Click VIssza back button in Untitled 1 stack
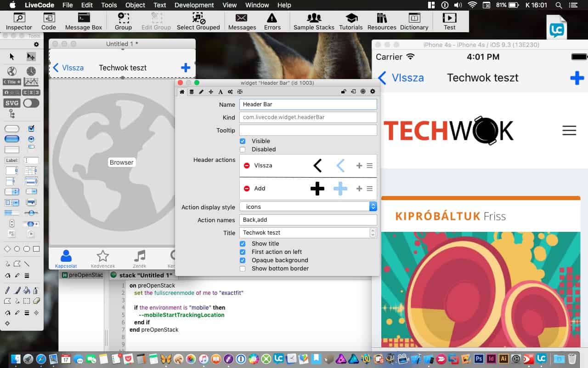This screenshot has height=368, width=588. (x=68, y=68)
